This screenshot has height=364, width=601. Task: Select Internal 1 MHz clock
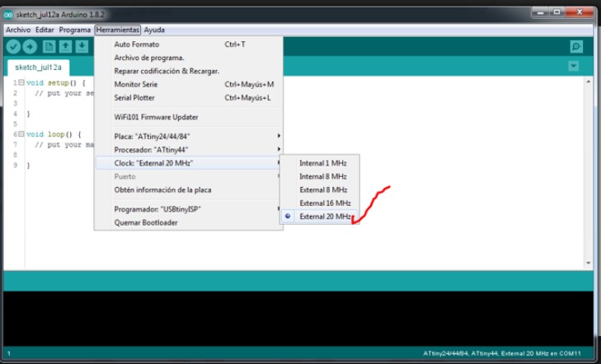(320, 163)
